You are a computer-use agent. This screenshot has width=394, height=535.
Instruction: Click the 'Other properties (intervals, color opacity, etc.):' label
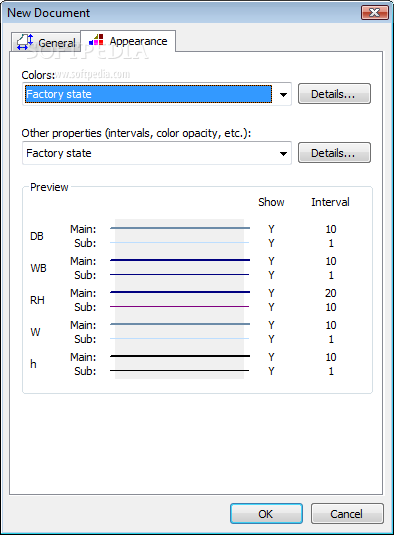(136, 133)
